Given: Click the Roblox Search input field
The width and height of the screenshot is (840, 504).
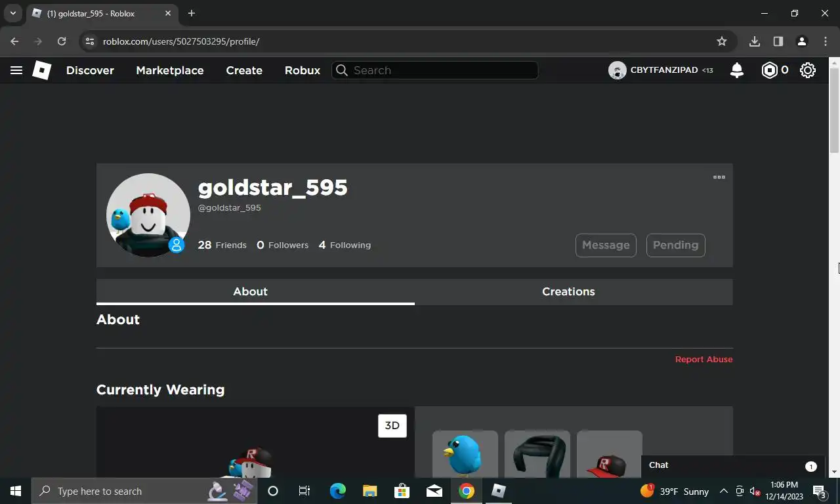Looking at the screenshot, I should tap(435, 70).
